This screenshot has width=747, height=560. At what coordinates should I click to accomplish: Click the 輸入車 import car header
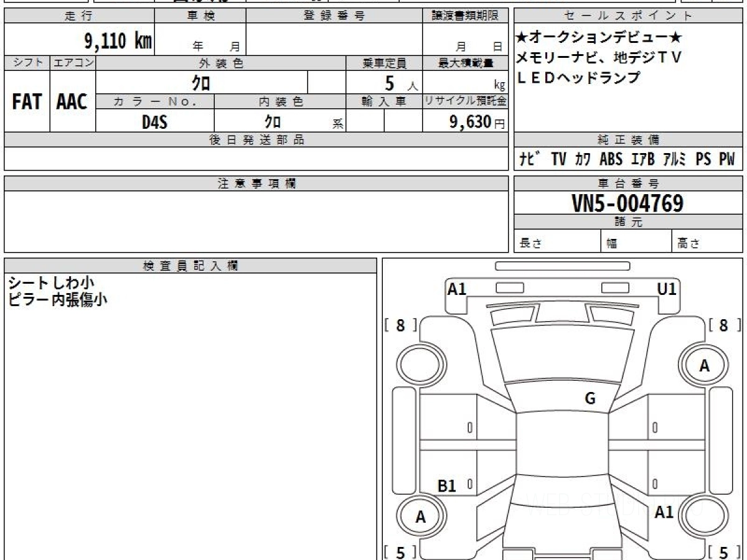(384, 102)
